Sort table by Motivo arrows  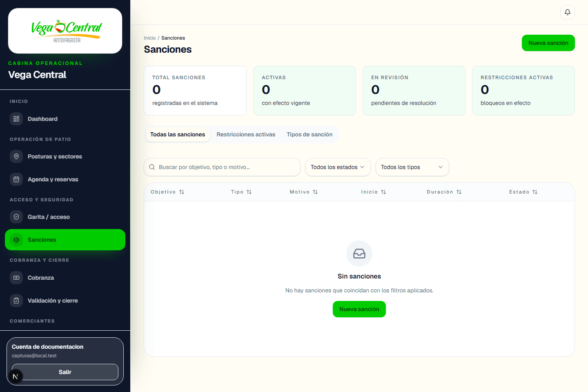click(x=315, y=192)
